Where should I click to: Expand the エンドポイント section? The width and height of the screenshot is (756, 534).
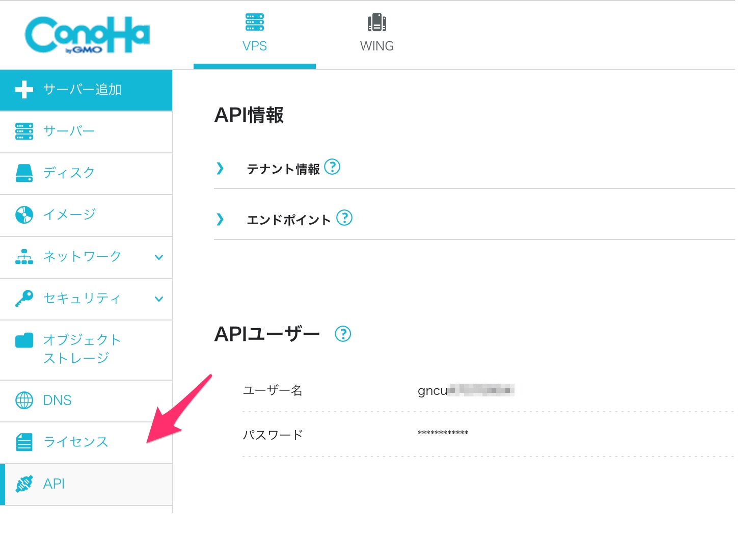[x=220, y=219]
